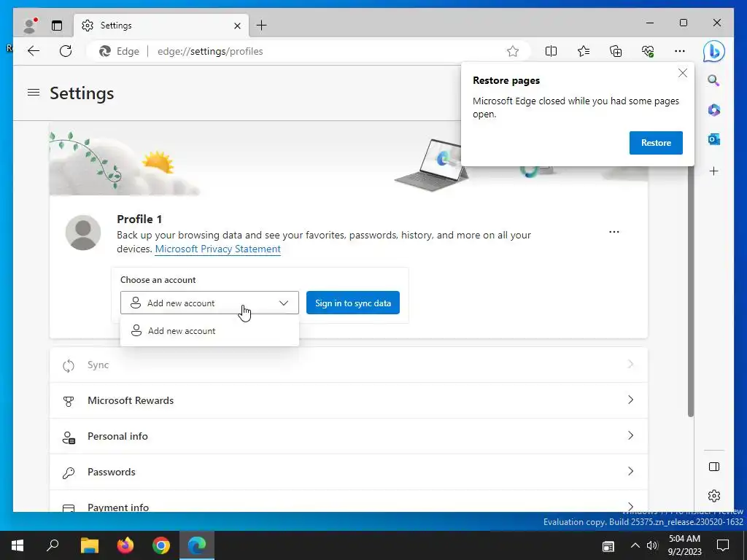The image size is (747, 560).
Task: Open the Browser essentials heart icon
Action: [648, 51]
